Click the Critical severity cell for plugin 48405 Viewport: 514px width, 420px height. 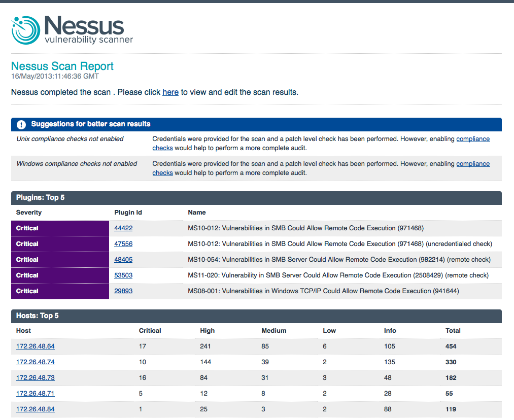[x=60, y=260]
